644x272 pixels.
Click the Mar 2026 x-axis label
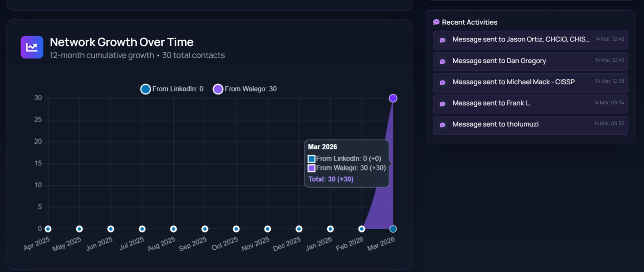tap(381, 244)
